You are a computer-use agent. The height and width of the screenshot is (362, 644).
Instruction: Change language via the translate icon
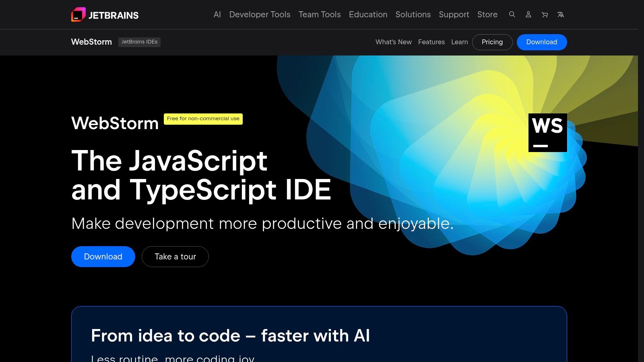[x=560, y=14]
